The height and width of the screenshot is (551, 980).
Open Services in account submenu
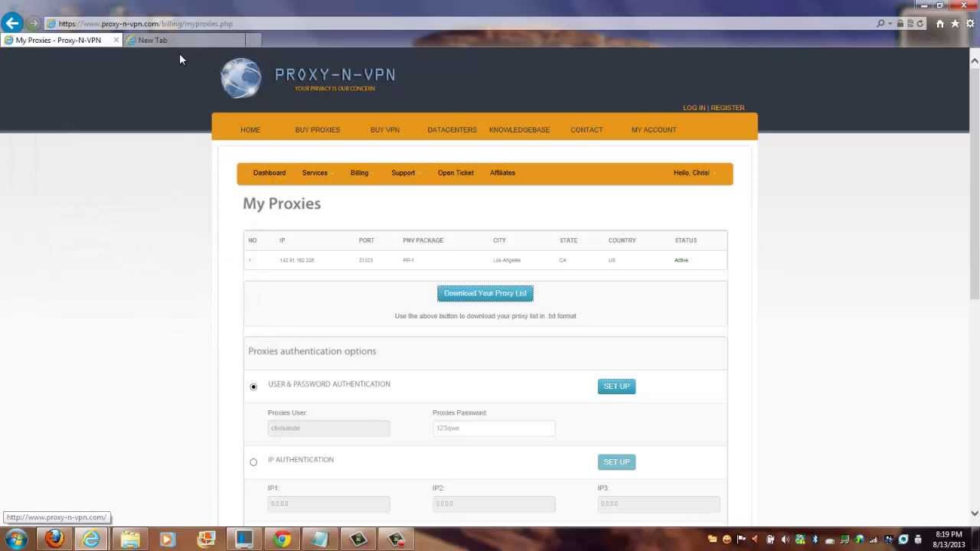tap(315, 173)
